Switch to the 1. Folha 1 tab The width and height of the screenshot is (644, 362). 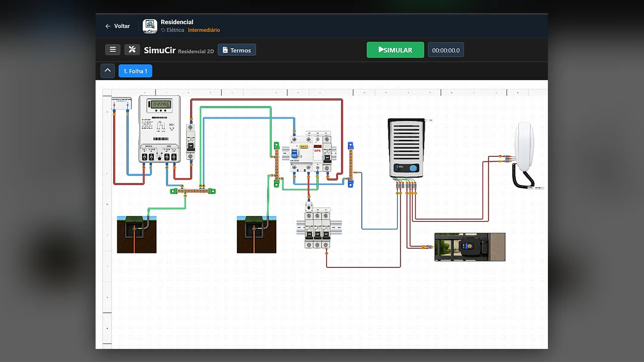pos(135,71)
